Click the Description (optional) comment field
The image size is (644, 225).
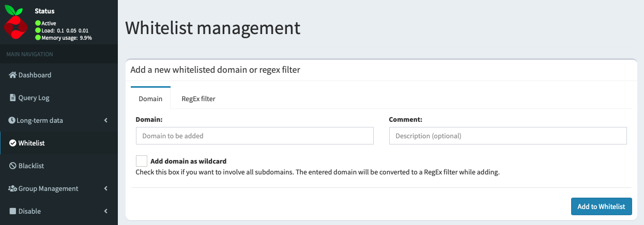coord(508,136)
